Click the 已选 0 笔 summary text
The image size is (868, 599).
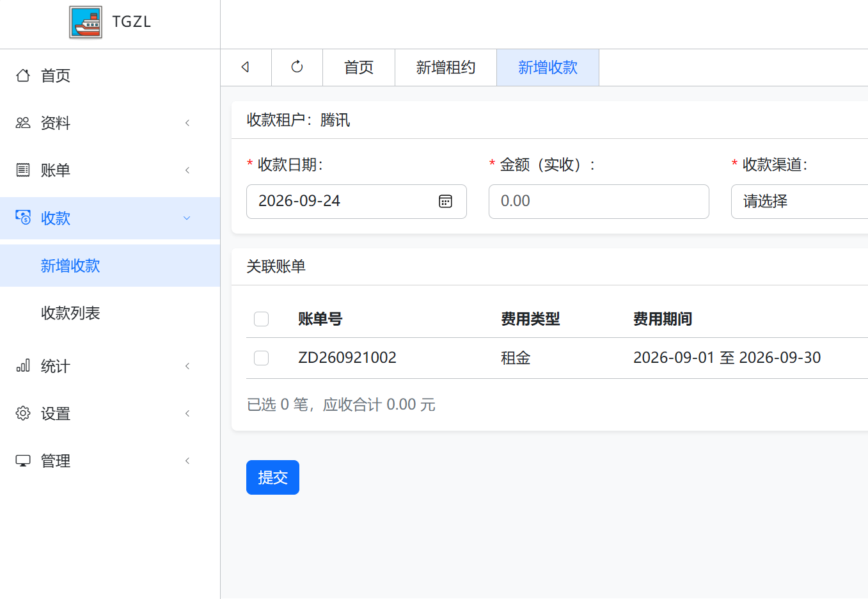[341, 404]
